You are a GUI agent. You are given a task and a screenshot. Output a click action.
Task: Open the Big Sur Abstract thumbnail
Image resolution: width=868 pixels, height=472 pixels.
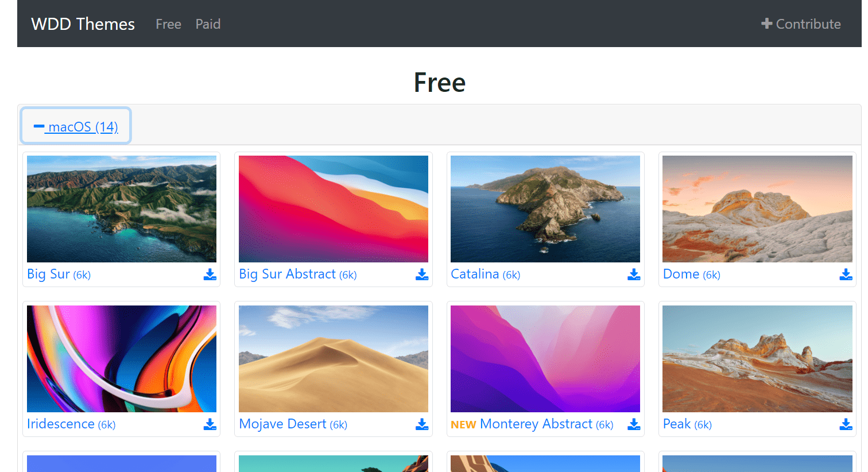(x=334, y=209)
